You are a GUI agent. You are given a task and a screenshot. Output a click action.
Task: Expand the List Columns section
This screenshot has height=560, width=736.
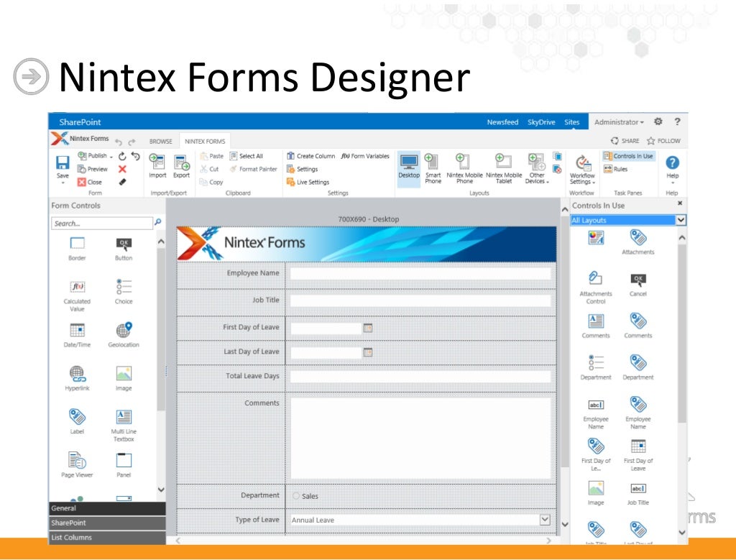tap(108, 537)
